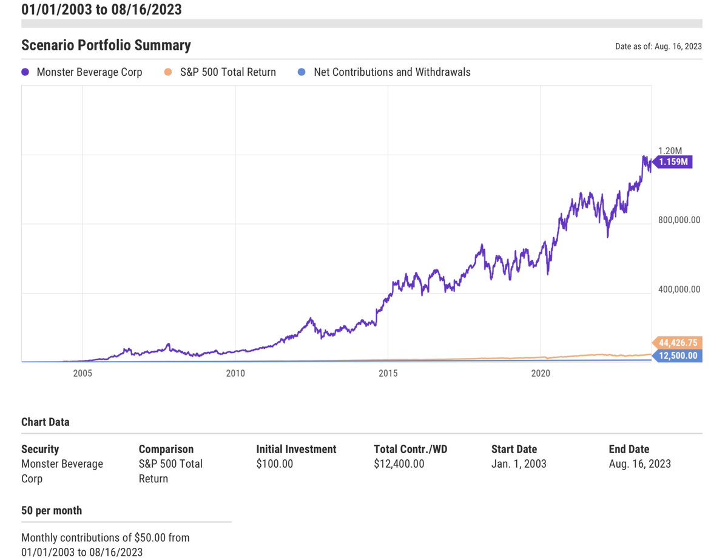The image size is (728, 560).
Task: Click the Scenario Portfolio Summary title
Action: 106,46
